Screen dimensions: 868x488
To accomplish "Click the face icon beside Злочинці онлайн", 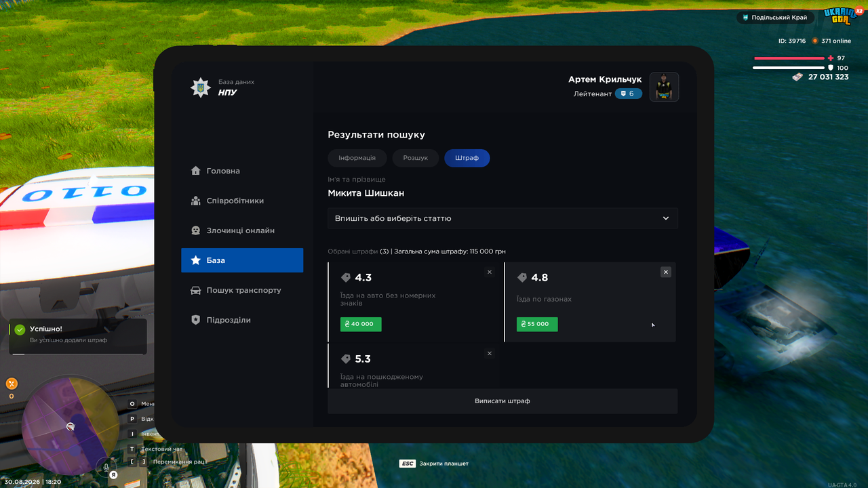I will click(195, 230).
